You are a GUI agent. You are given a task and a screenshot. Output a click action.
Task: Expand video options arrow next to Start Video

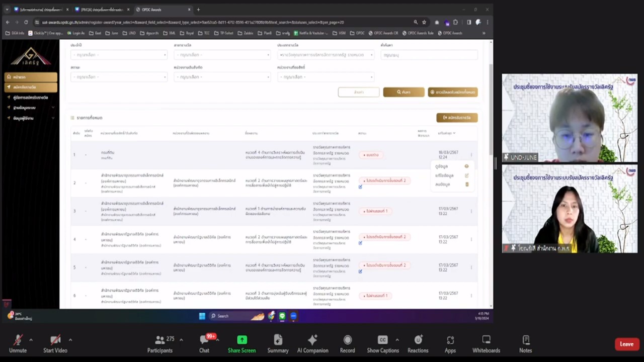pos(70,340)
